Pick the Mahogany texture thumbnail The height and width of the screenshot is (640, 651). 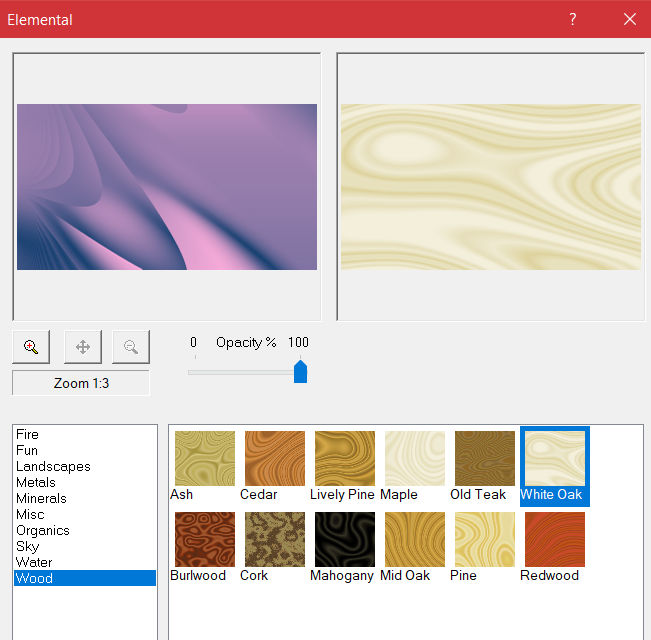tap(345, 539)
